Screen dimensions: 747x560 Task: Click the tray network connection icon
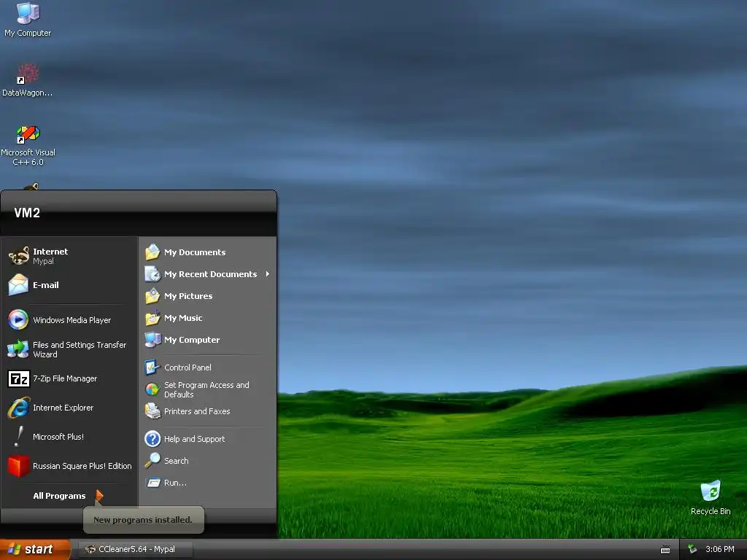tap(693, 549)
